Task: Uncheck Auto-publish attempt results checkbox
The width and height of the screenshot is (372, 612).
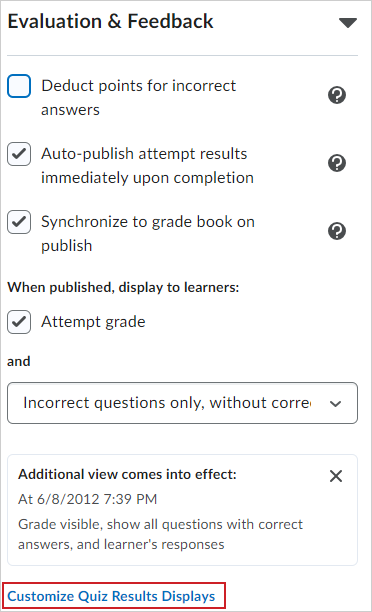Action: [x=19, y=154]
